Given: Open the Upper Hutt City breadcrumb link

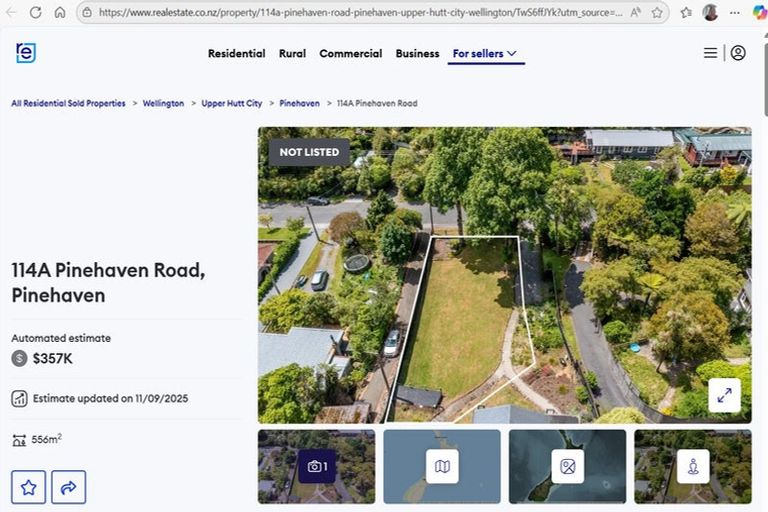Looking at the screenshot, I should [x=232, y=103].
